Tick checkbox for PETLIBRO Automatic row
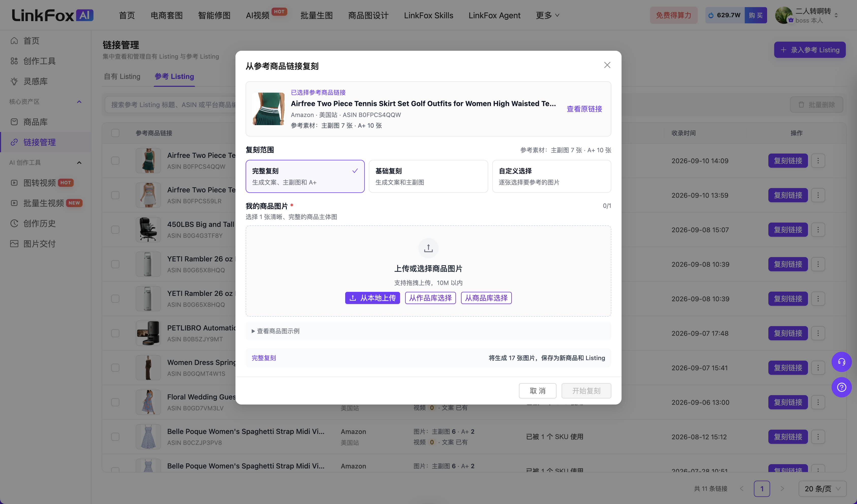This screenshot has width=857, height=504. point(115,333)
